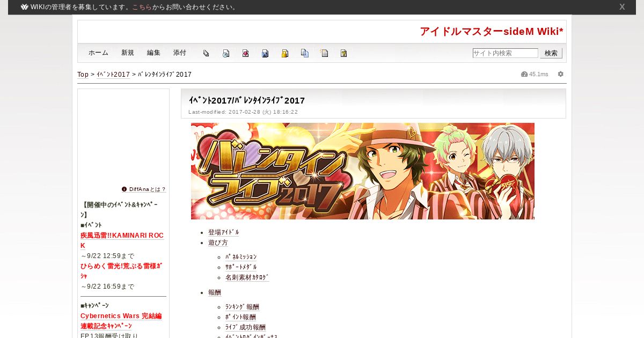Image resolution: width=644 pixels, height=338 pixels.
Task: Open the 編集 menu item
Action: (153, 53)
